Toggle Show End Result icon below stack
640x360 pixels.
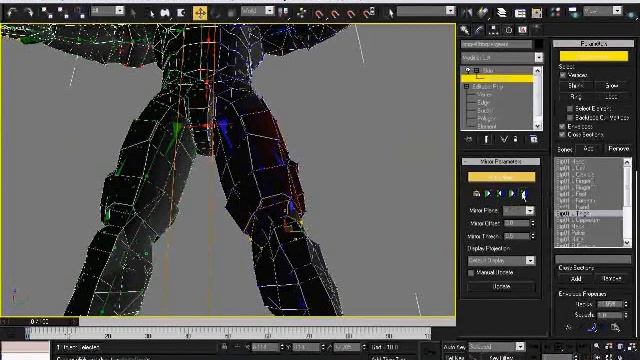point(486,139)
